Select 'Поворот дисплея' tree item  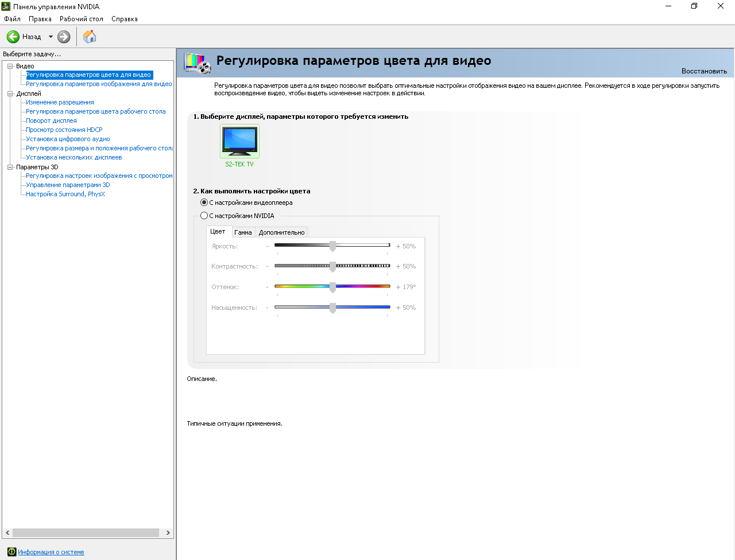(51, 121)
